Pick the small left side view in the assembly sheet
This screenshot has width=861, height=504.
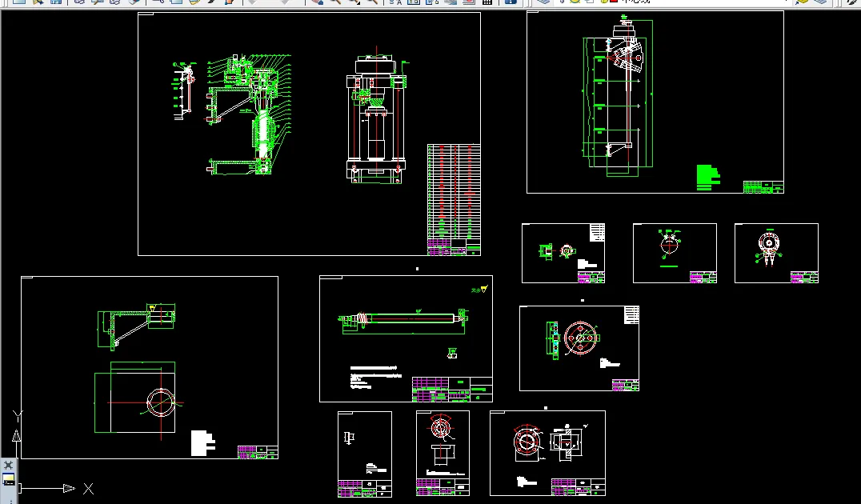tap(185, 90)
